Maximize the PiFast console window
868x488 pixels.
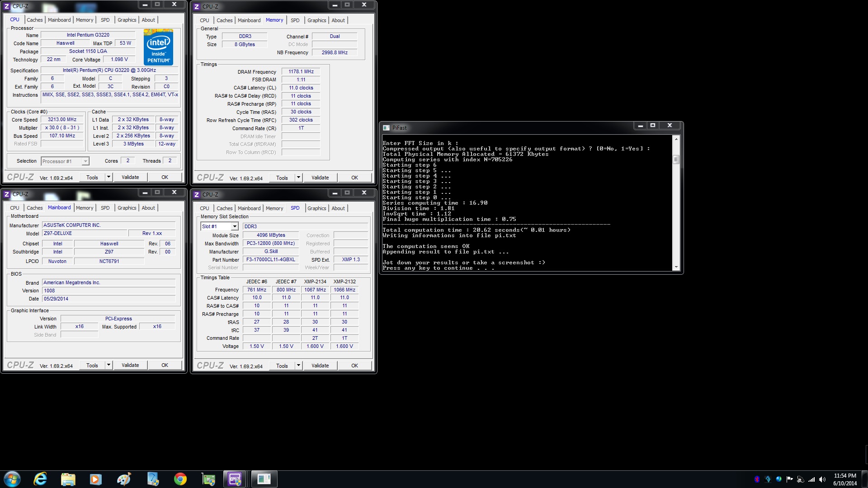click(653, 125)
